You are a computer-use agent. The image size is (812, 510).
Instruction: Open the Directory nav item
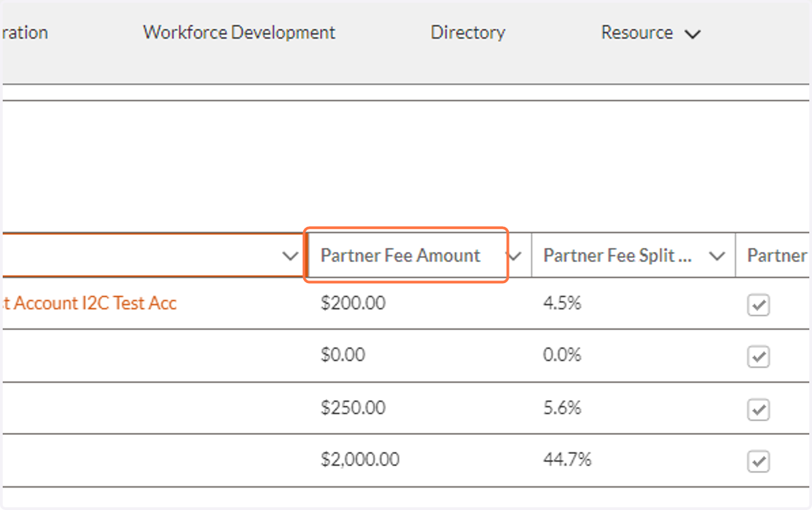(468, 33)
